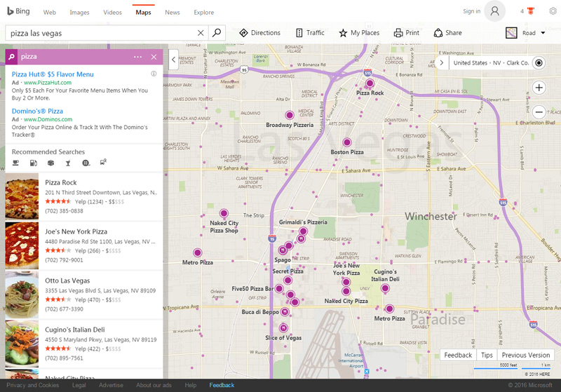Screen dimensions: 561x392
Task: Click the last recommended search icon
Action: tap(103, 163)
